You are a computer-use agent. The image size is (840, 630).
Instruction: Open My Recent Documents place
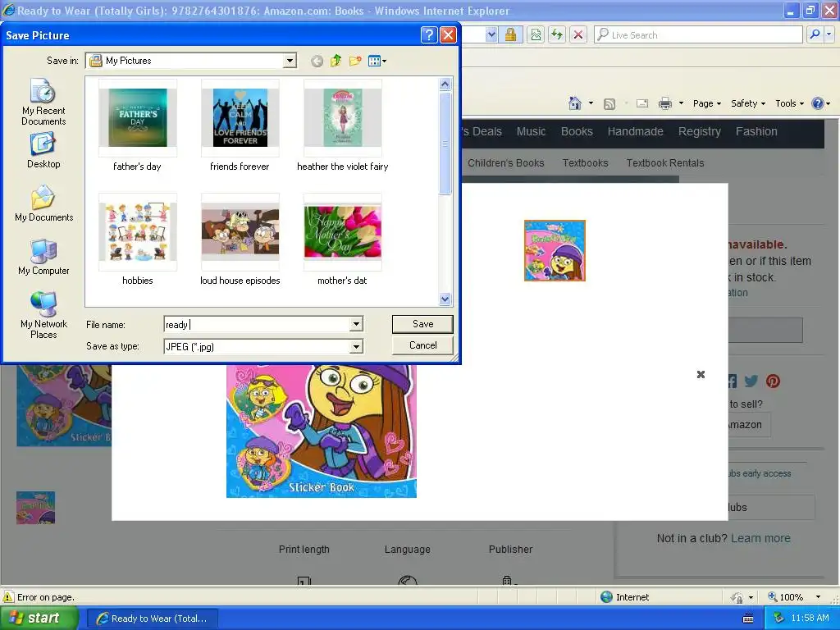[43, 102]
